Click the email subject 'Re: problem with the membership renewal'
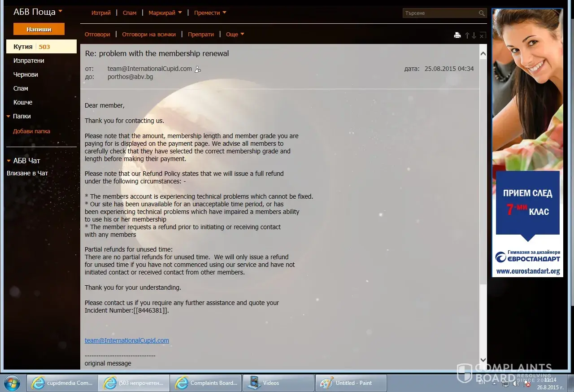The height and width of the screenshot is (392, 574). (157, 53)
